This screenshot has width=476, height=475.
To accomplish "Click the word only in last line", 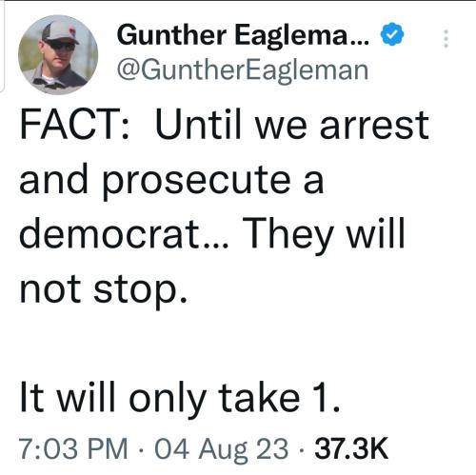I will tap(167, 397).
